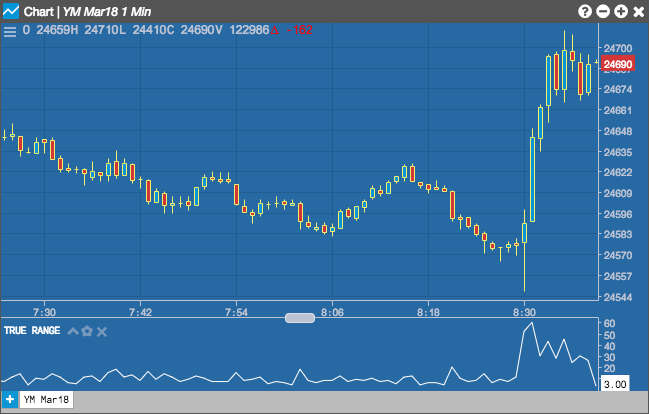
Task: Click the 24635 price axis label
Action: pyautogui.click(x=618, y=152)
